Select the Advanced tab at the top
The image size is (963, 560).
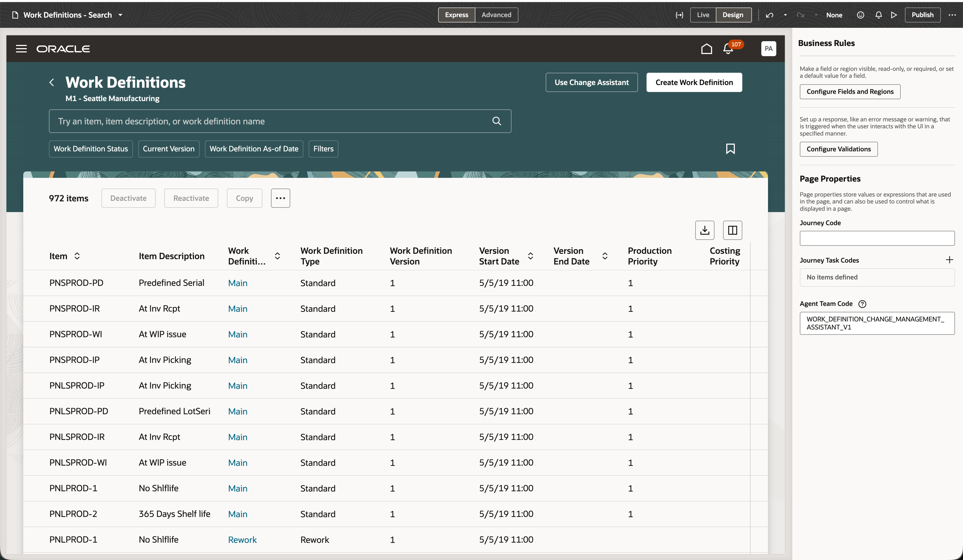[496, 14]
